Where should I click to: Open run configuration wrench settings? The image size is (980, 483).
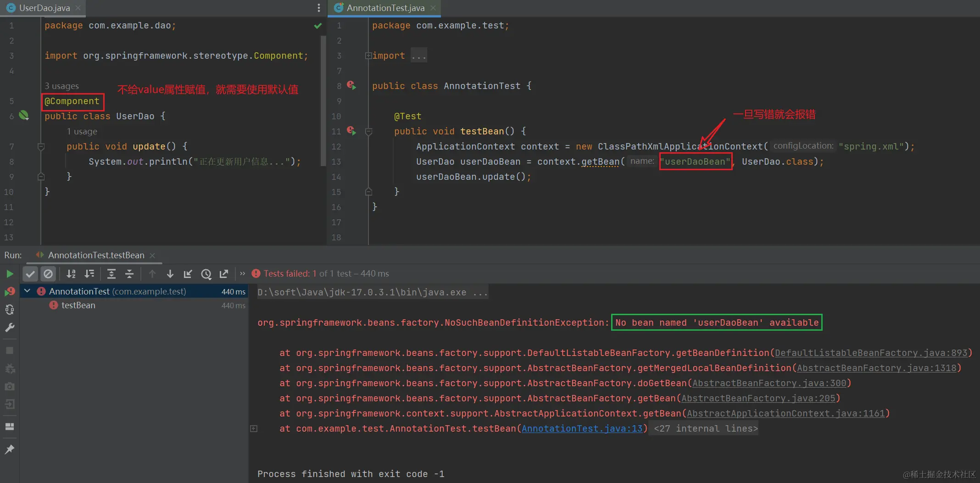click(x=10, y=328)
